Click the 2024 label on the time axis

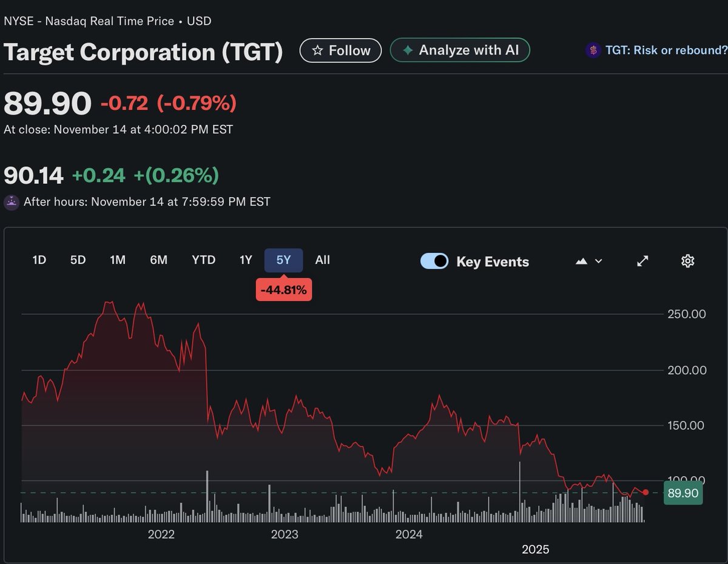coord(409,534)
